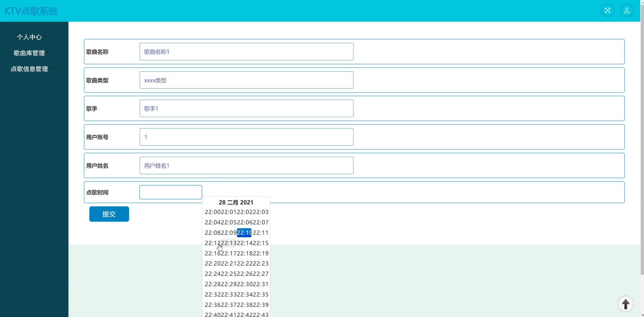The height and width of the screenshot is (317, 644).
Task: Select the 歌手 input box
Action: (246, 109)
